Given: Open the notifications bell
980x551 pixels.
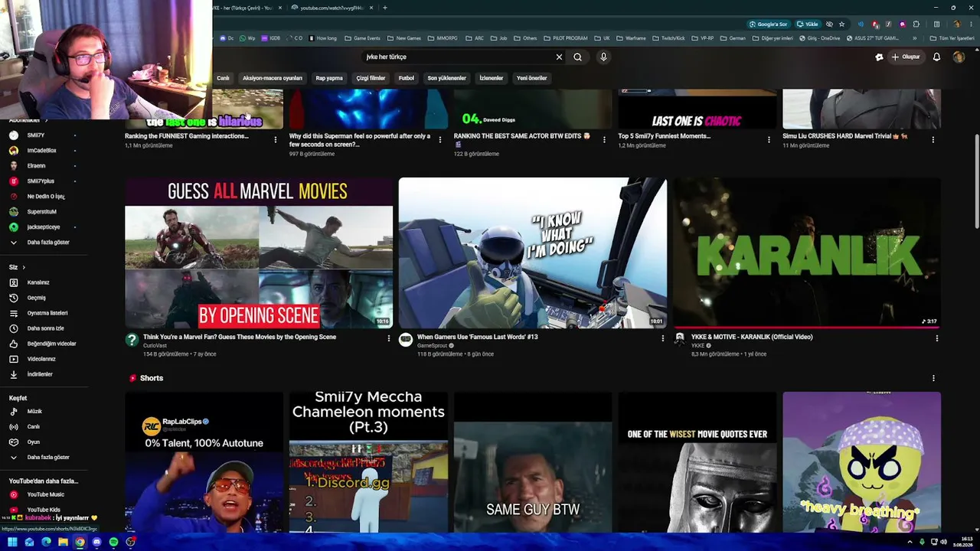Looking at the screenshot, I should [x=936, y=57].
